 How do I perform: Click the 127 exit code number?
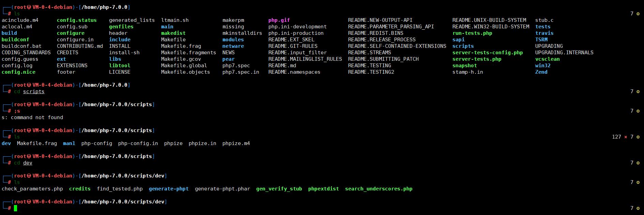[616, 137]
